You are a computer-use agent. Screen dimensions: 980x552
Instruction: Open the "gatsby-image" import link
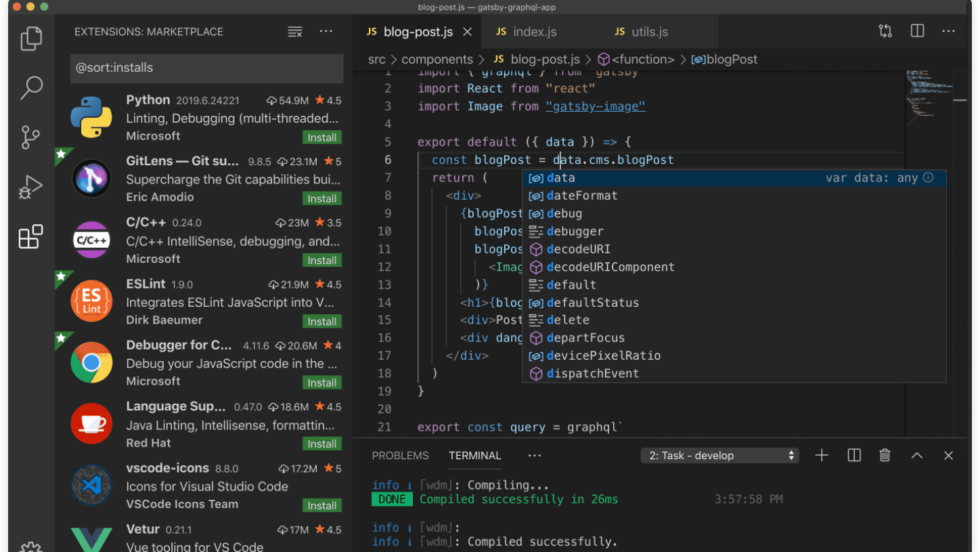(x=596, y=106)
